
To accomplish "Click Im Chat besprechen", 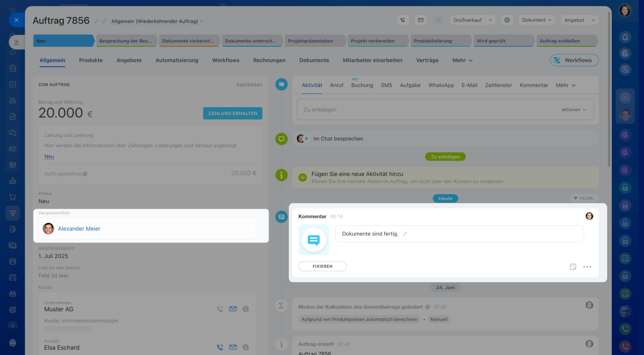I will [x=338, y=139].
